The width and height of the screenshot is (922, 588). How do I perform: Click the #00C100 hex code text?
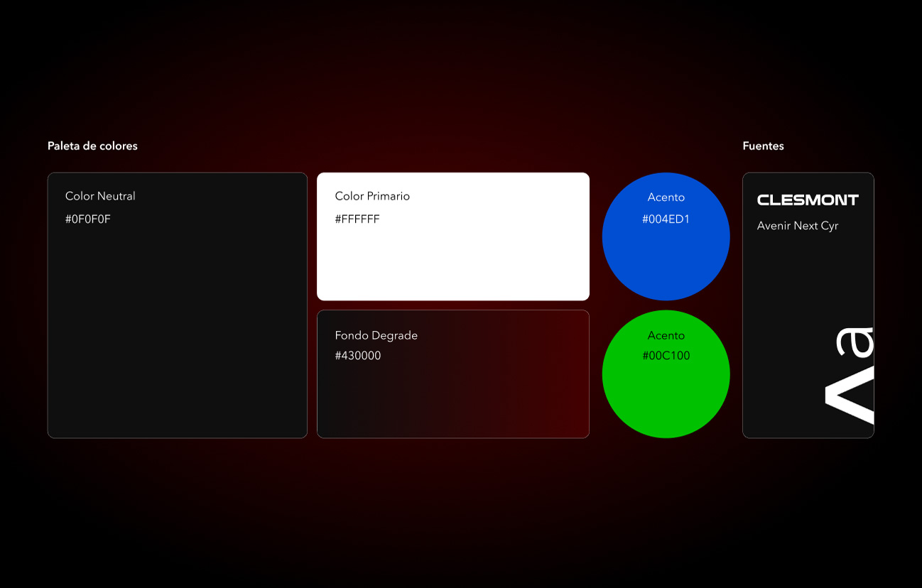[666, 356]
